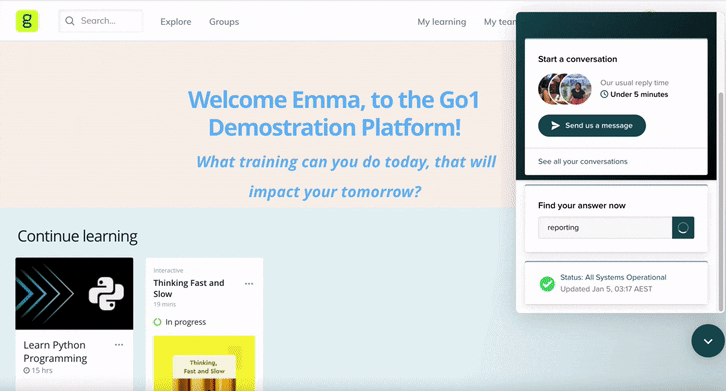Image resolution: width=726 pixels, height=391 pixels.
Task: Open options menu for Thinking Fast and Slow
Action: coord(249,284)
